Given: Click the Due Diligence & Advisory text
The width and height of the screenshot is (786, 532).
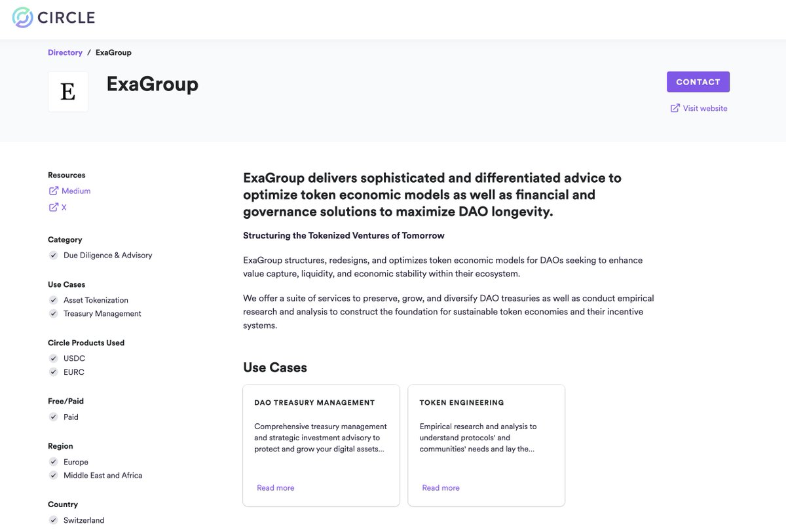Looking at the screenshot, I should tap(108, 256).
